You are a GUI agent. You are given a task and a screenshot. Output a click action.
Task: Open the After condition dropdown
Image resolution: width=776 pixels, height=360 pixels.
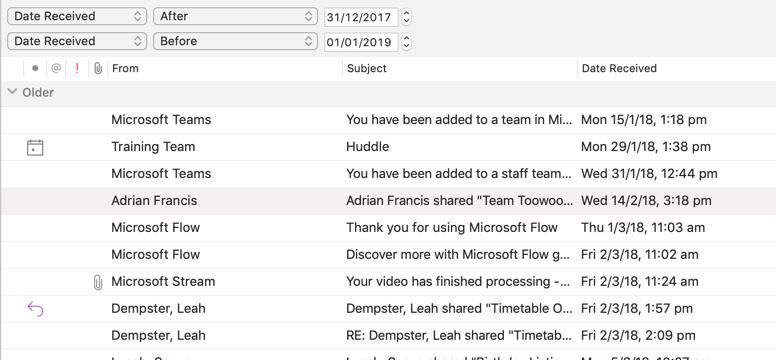[235, 16]
